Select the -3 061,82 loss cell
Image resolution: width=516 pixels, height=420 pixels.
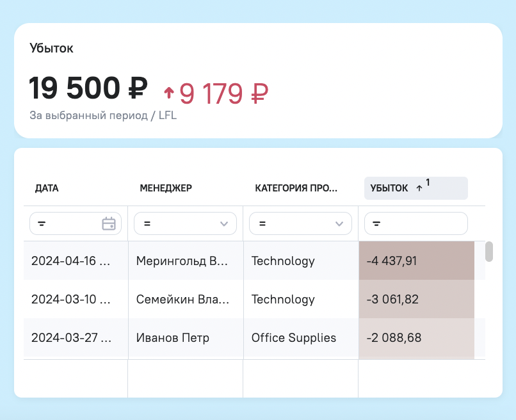pyautogui.click(x=417, y=299)
